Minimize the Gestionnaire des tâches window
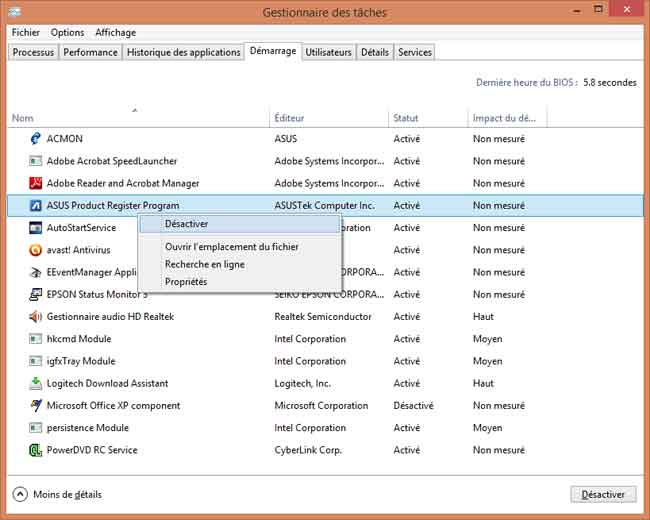 tap(577, 11)
